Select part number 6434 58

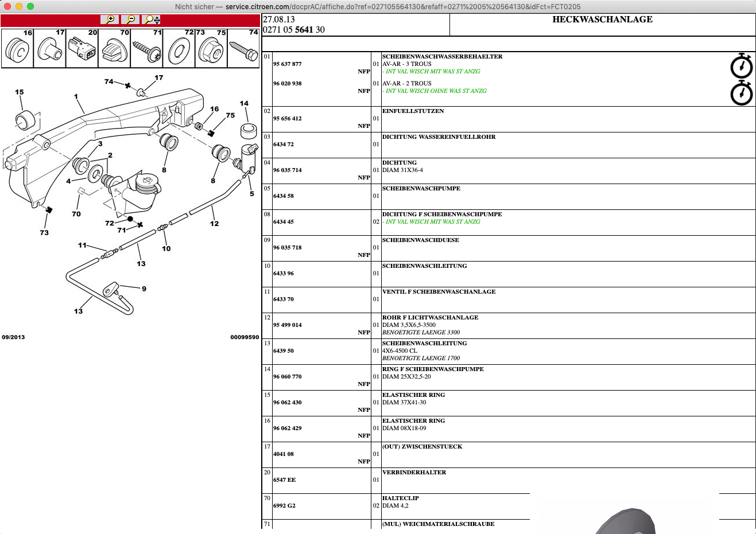(x=284, y=196)
